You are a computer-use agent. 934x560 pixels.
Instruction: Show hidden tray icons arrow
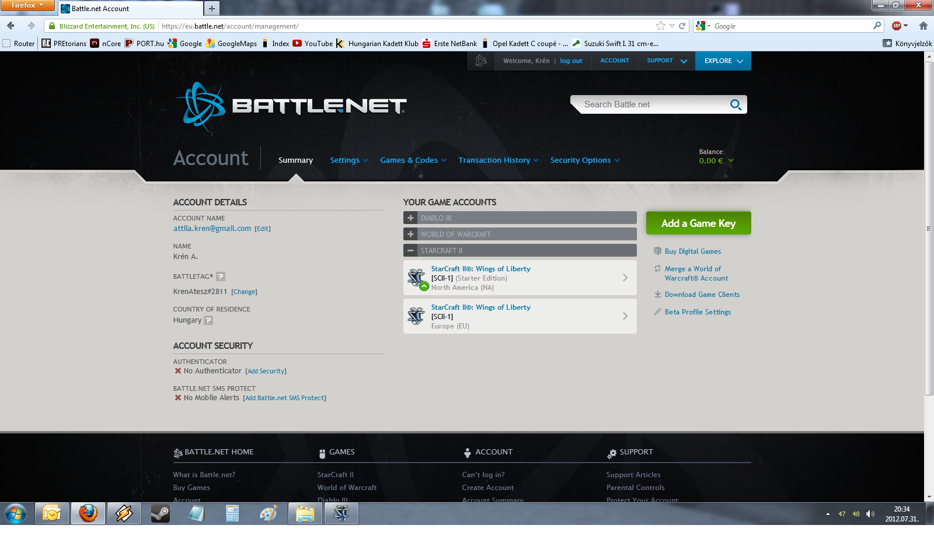(x=828, y=514)
